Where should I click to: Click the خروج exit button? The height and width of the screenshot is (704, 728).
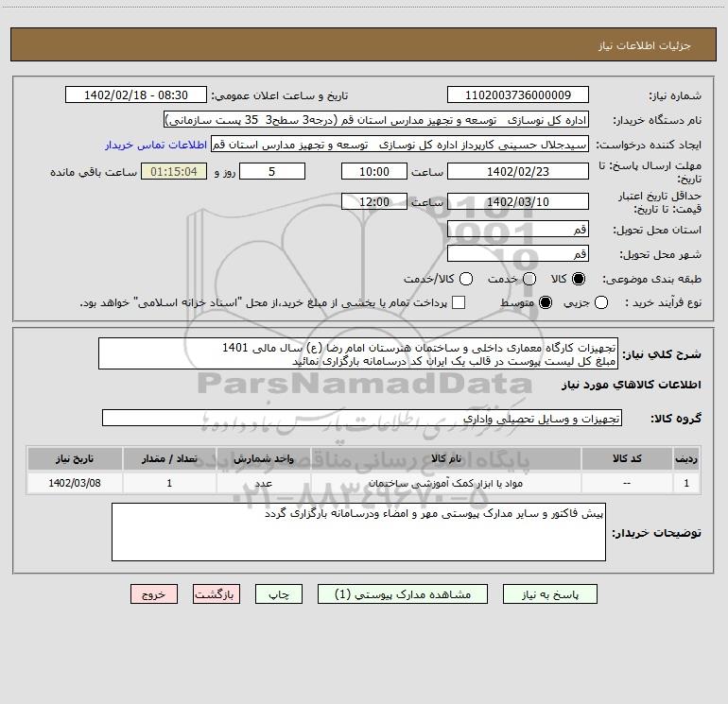[154, 594]
